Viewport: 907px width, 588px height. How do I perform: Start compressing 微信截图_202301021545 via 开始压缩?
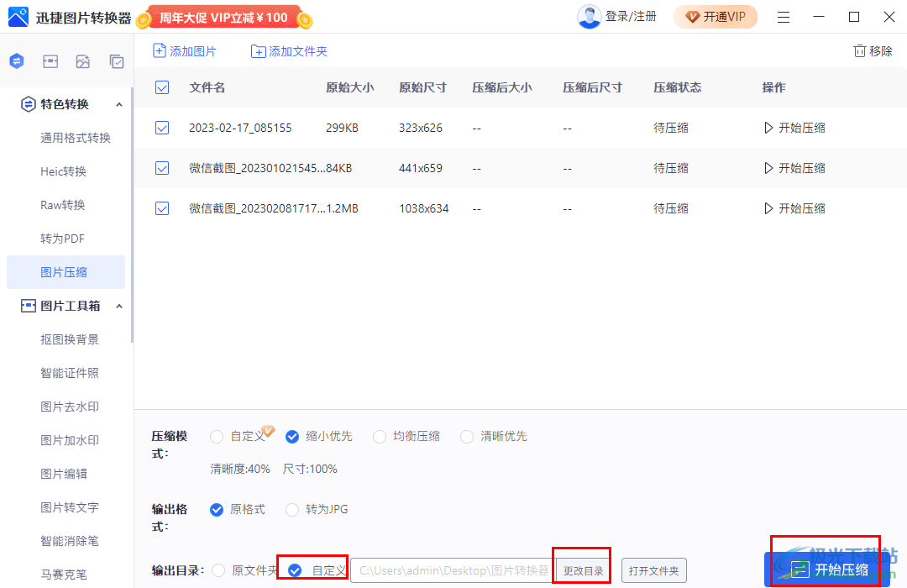pos(794,168)
